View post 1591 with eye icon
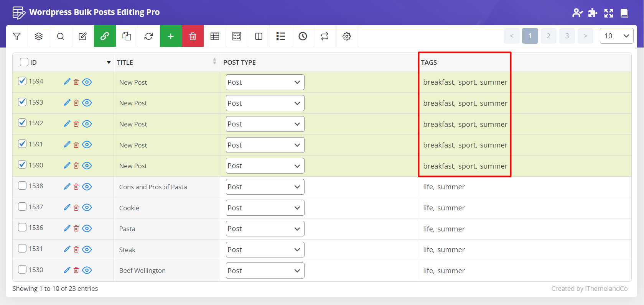Image resolution: width=644 pixels, height=305 pixels. 87,144
